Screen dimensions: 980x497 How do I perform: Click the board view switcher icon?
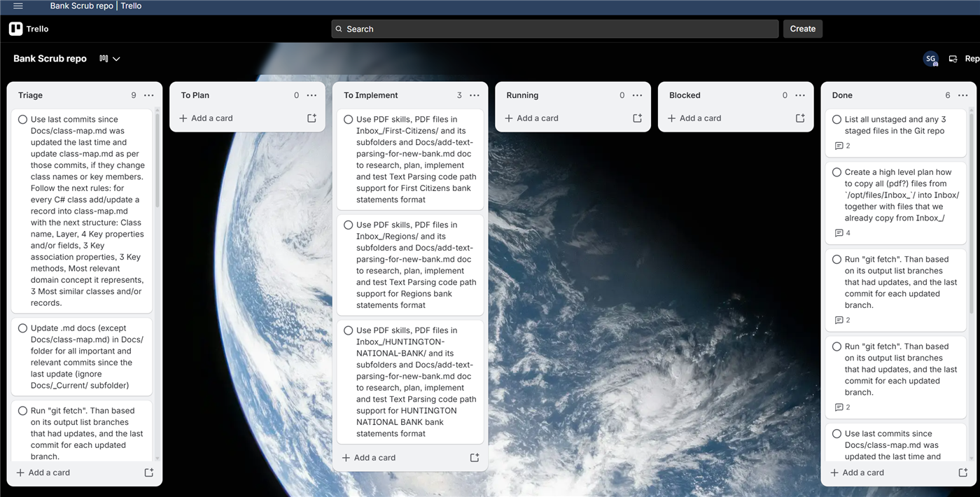click(104, 59)
